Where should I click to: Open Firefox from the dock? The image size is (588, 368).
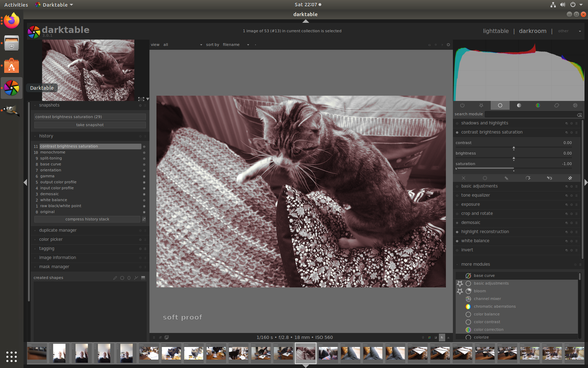[12, 21]
